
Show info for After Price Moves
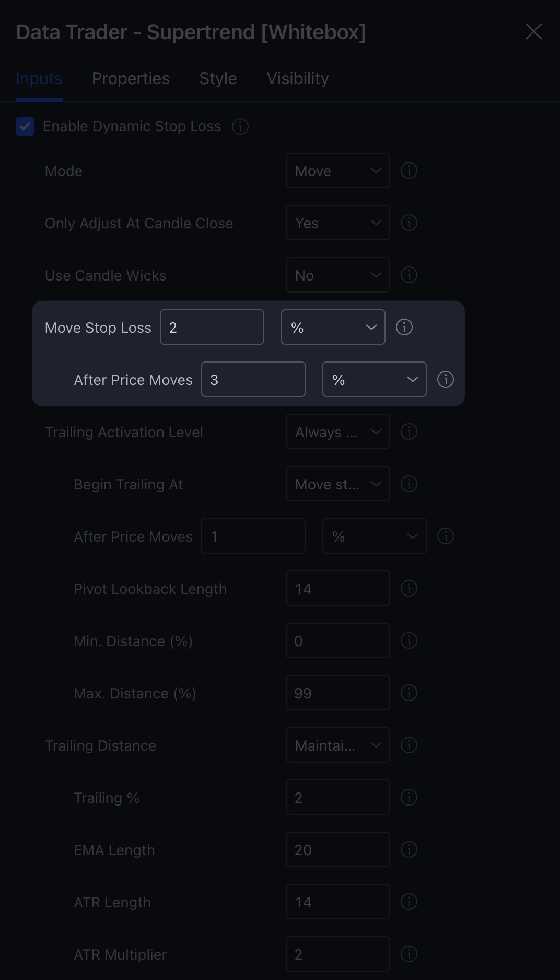[445, 379]
